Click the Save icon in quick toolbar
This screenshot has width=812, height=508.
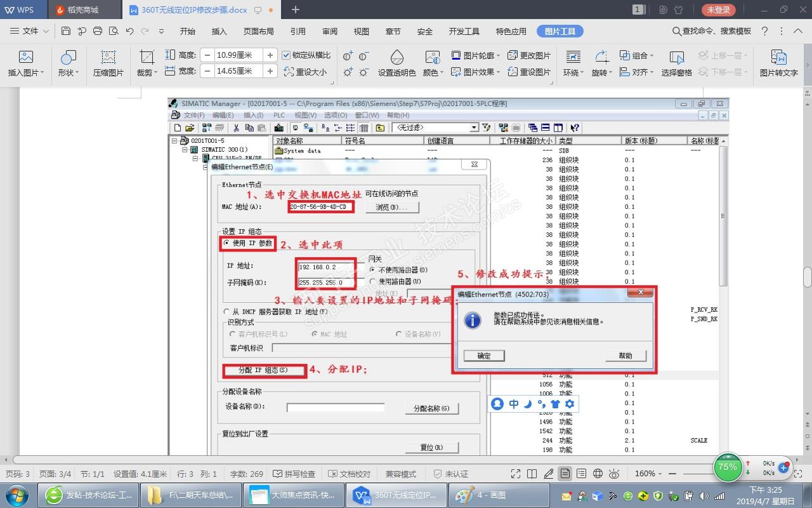66,31
